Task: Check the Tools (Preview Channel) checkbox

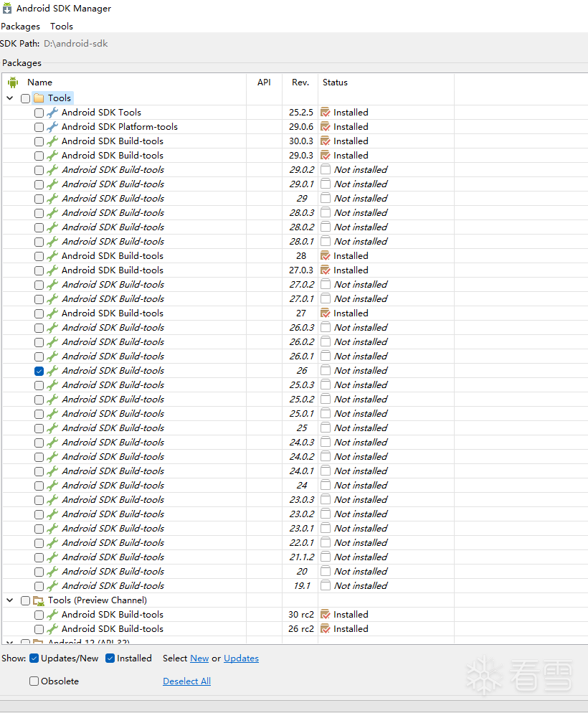Action: tap(25, 600)
